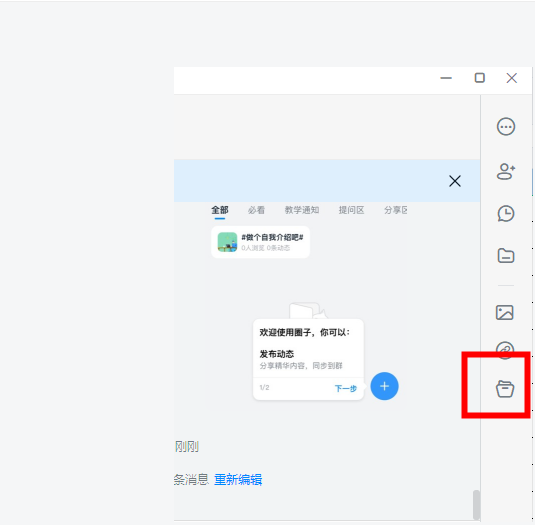Open the group files folder icon

pyautogui.click(x=506, y=256)
